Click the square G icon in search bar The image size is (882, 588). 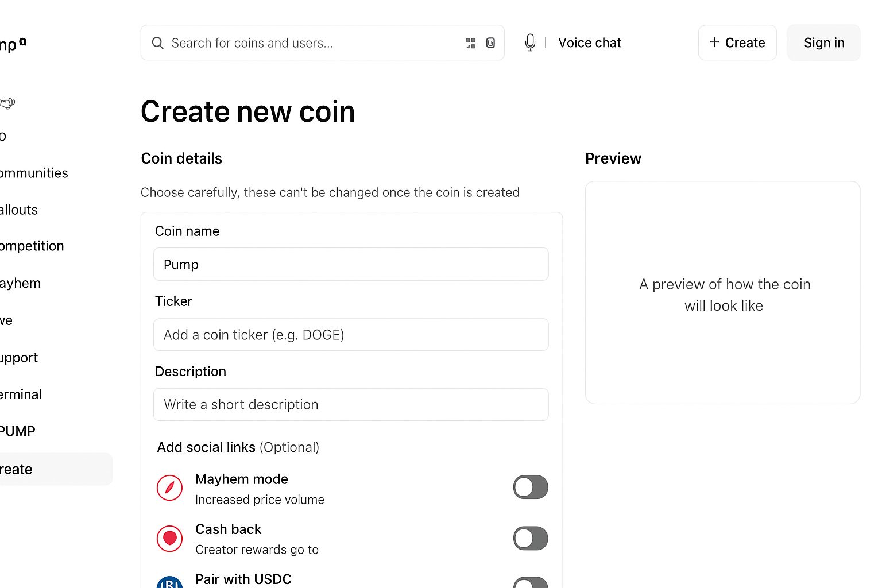click(x=490, y=43)
